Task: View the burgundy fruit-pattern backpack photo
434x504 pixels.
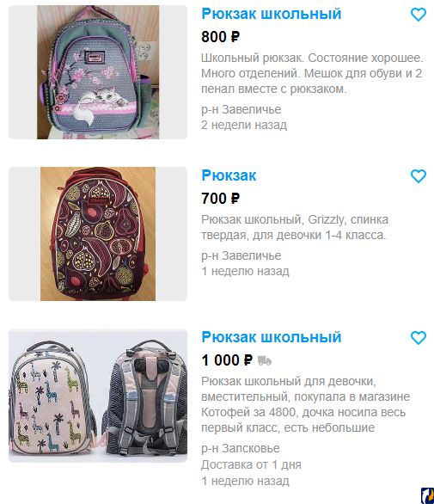Action: (x=98, y=234)
